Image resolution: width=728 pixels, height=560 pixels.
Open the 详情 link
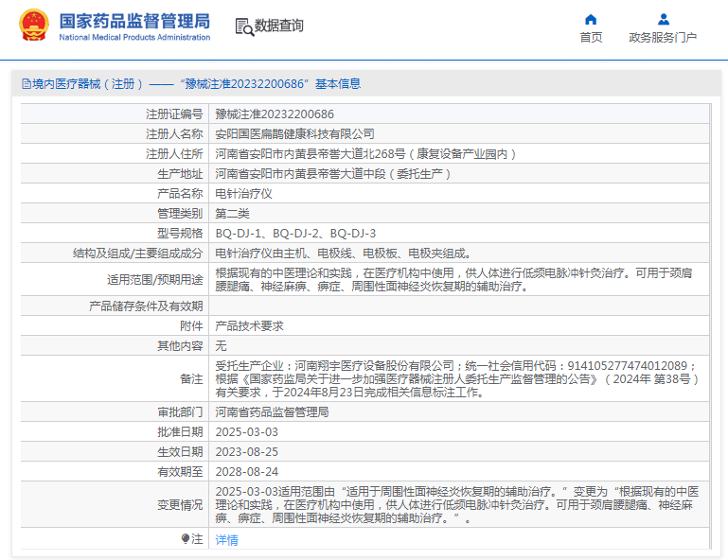226,539
